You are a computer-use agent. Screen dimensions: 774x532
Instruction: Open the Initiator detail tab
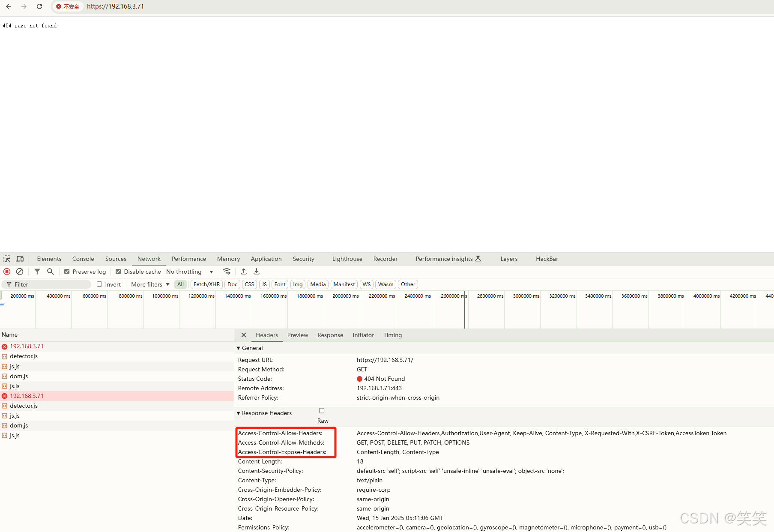pos(363,335)
